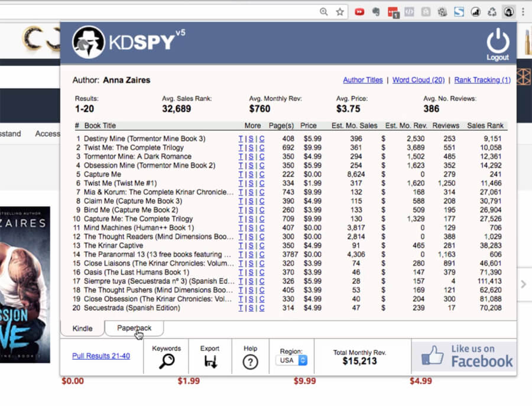Open the Region USA dropdown
Image resolution: width=532 pixels, height=406 pixels.
pyautogui.click(x=292, y=360)
